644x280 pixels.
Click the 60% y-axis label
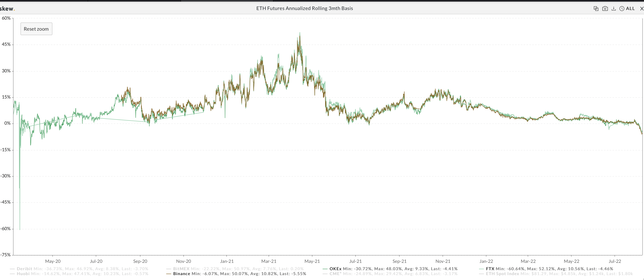[x=6, y=18]
